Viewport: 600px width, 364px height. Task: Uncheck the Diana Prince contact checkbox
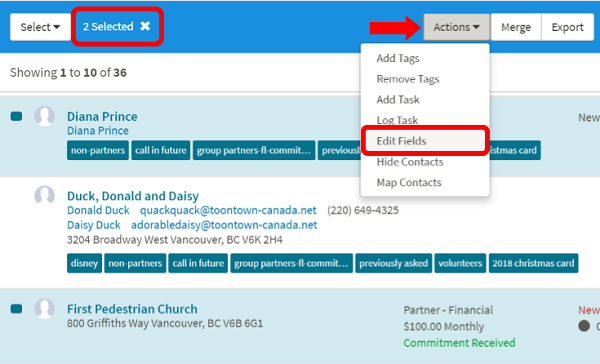pyautogui.click(x=16, y=116)
